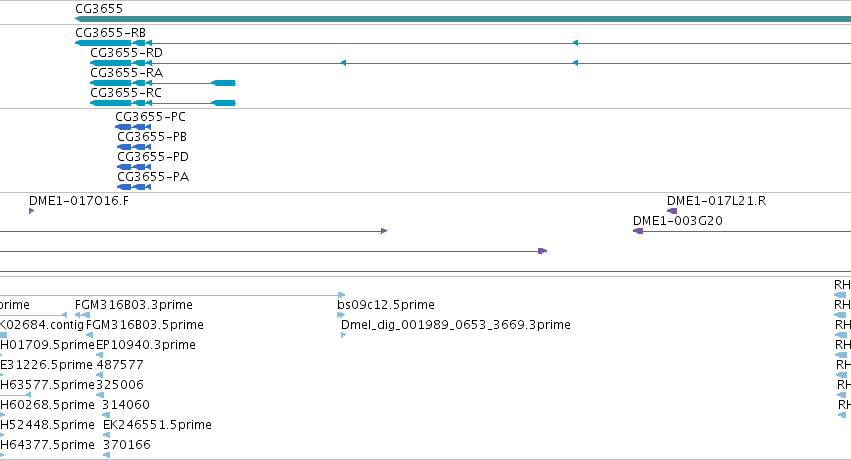The image size is (851, 460).
Task: Select the CG3655-RD transcript glyph
Action: (x=471, y=63)
